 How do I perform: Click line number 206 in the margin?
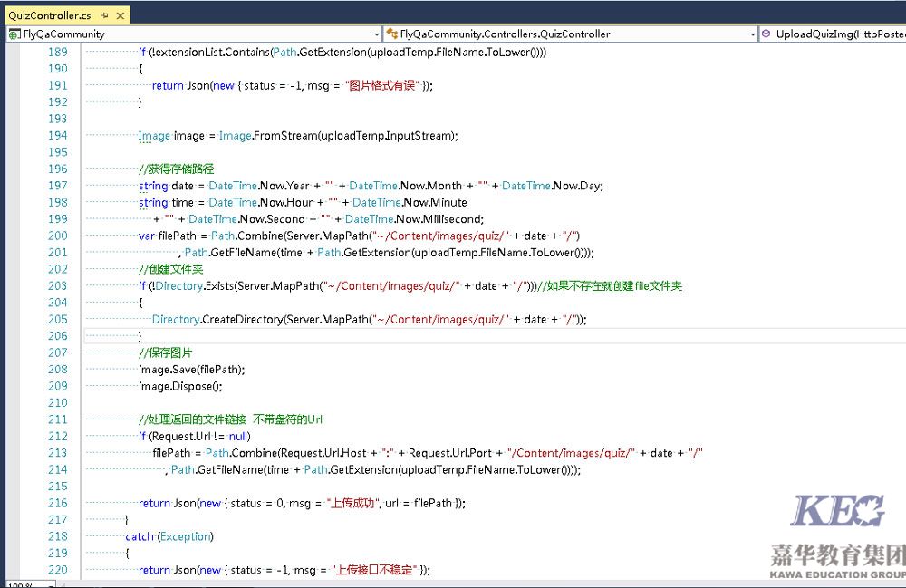click(58, 335)
